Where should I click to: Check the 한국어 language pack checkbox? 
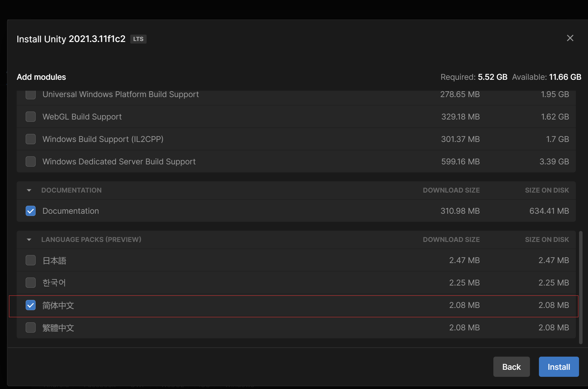tap(31, 283)
